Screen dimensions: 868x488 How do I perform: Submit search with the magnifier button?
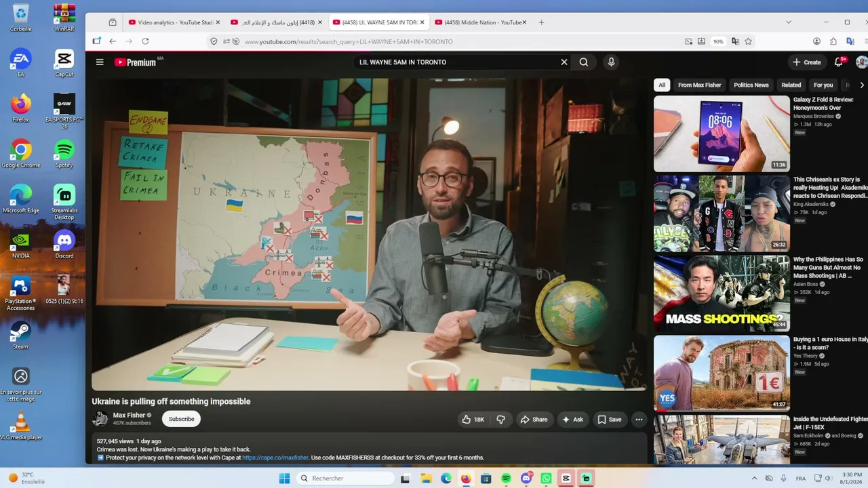[x=584, y=62]
